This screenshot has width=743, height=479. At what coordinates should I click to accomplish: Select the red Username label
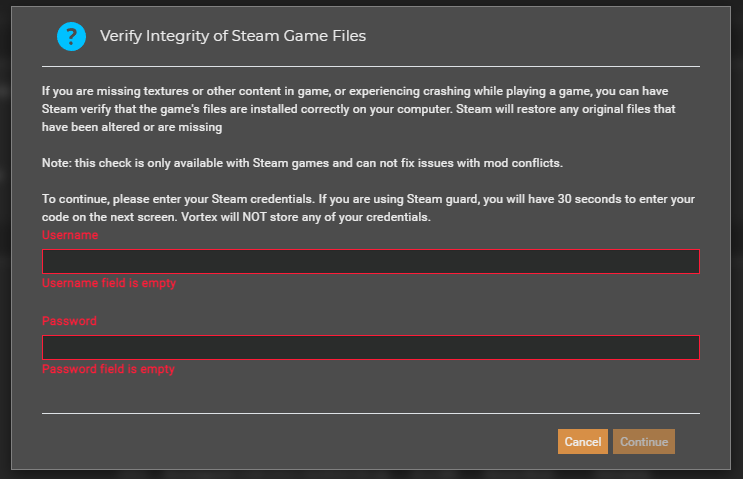pos(70,235)
